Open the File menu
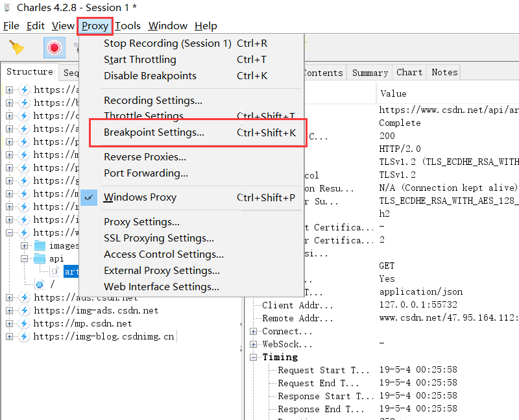519x420 pixels. [11, 26]
